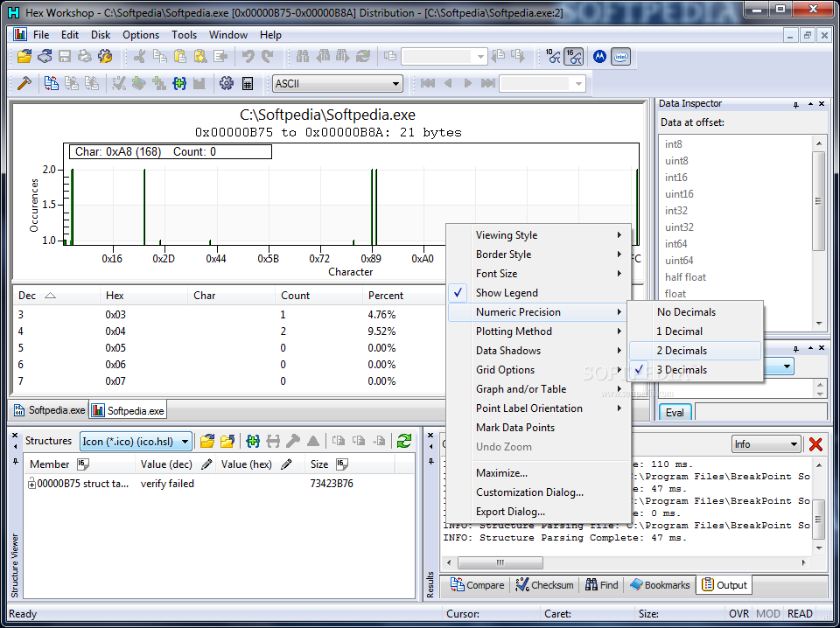Click the Eval button
Image resolution: width=840 pixels, height=628 pixels.
(675, 413)
